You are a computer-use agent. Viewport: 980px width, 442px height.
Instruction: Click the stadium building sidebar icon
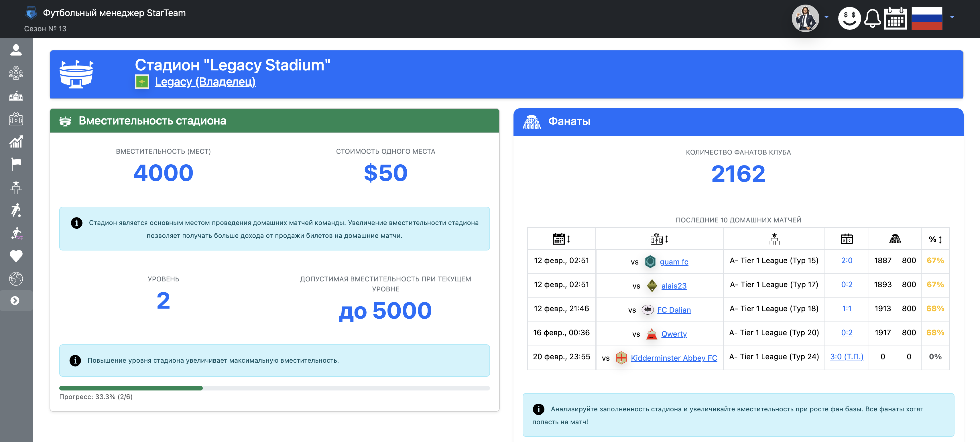click(16, 96)
